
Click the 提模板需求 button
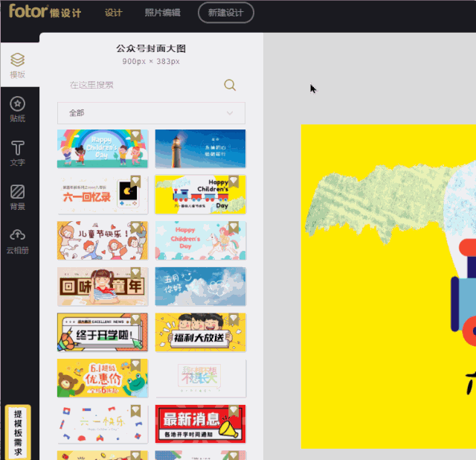click(x=18, y=432)
